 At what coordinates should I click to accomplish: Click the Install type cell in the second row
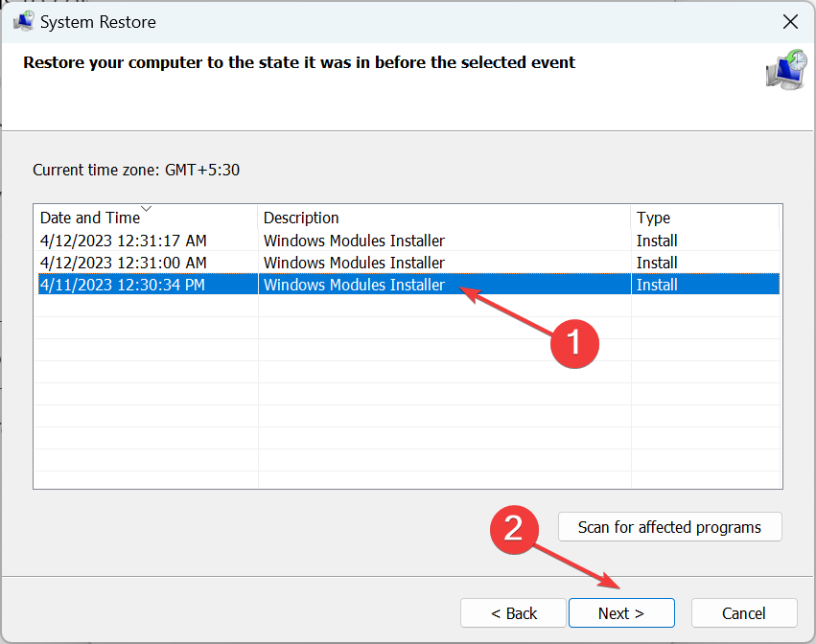[x=657, y=263]
